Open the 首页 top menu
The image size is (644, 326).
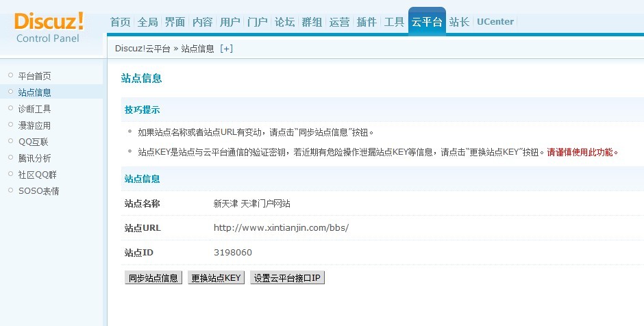[121, 22]
